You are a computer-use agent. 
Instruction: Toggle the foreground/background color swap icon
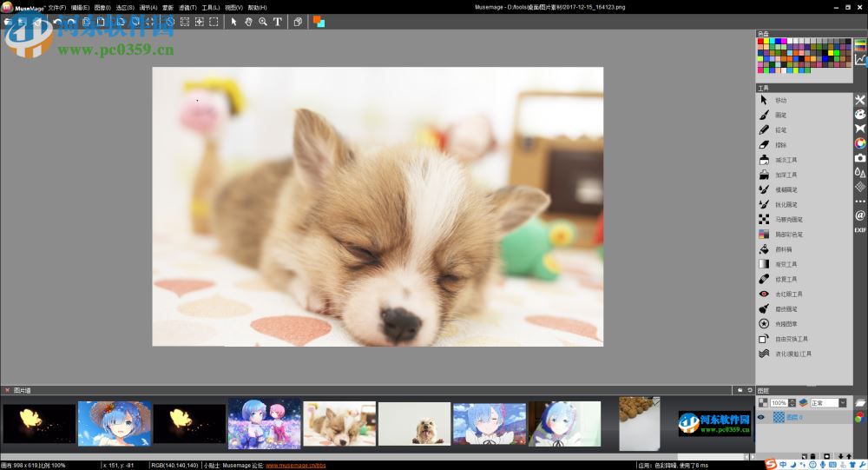coord(319,22)
